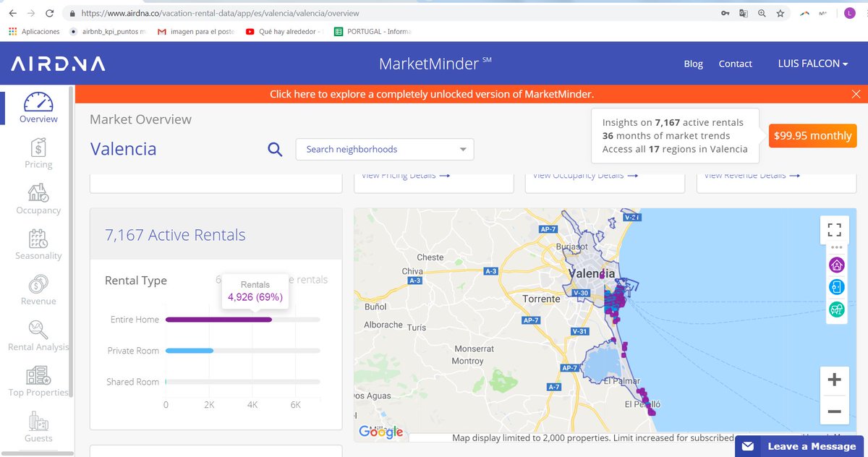868x457 pixels.
Task: Open the Search neighborhoods dropdown
Action: 385,149
